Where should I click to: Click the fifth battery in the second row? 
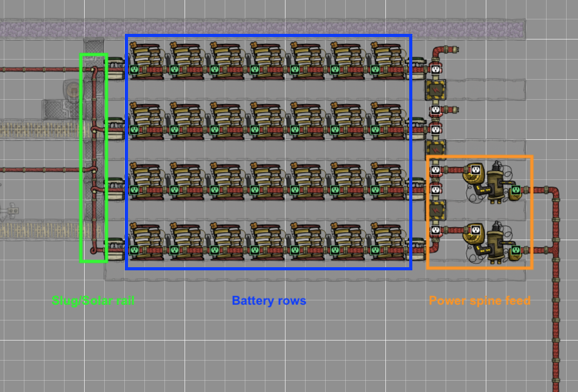pos(308,121)
